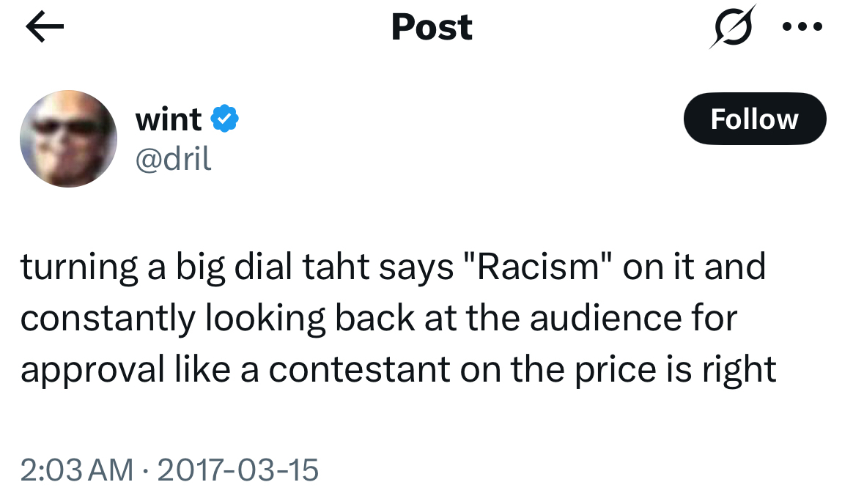The width and height of the screenshot is (864, 504).
Task: Go back using the left arrow
Action: pos(45,28)
